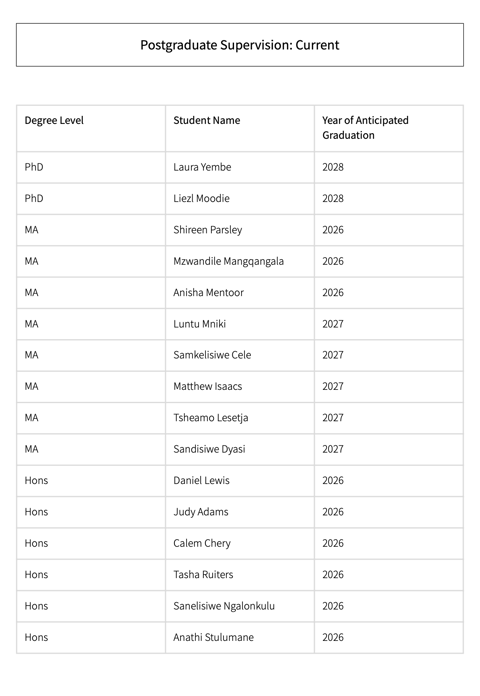The width and height of the screenshot is (480, 696).
Task: Click Mzwandile Mangqangala name cell
Action: (x=228, y=261)
